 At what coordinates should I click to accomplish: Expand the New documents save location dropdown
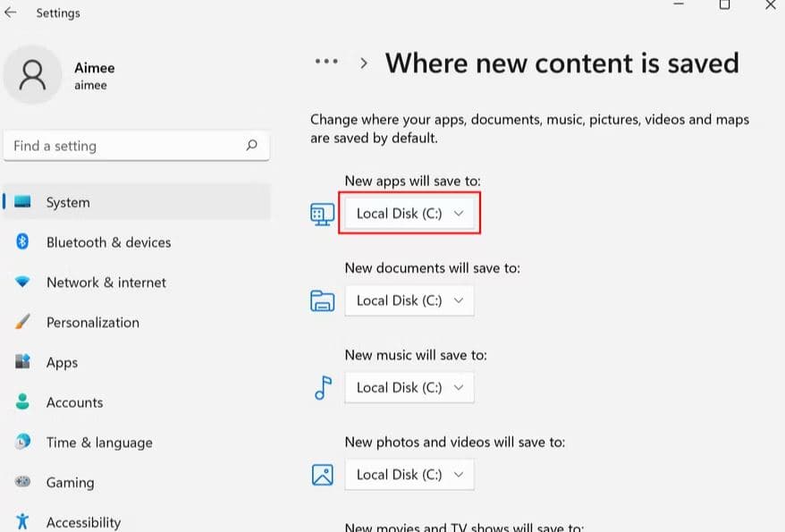coord(409,300)
